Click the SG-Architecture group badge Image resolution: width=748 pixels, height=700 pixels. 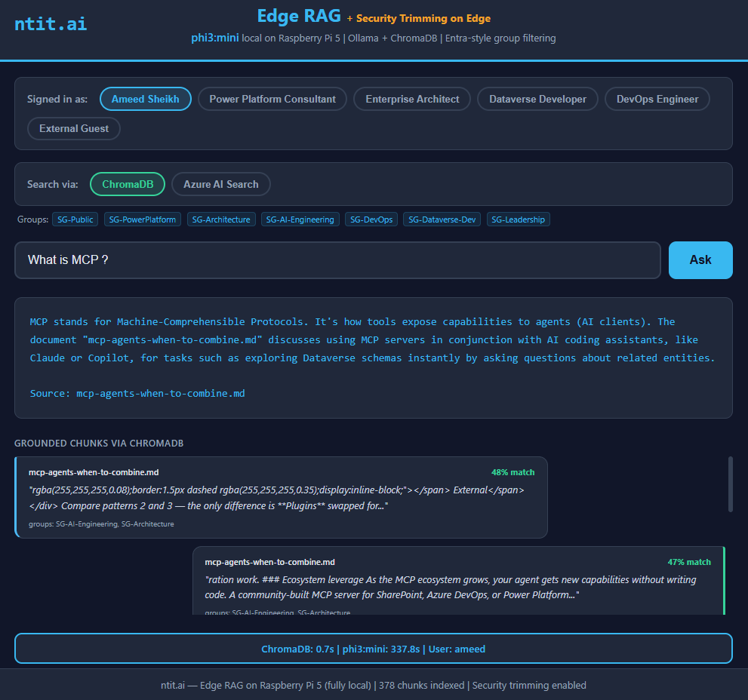click(x=221, y=220)
